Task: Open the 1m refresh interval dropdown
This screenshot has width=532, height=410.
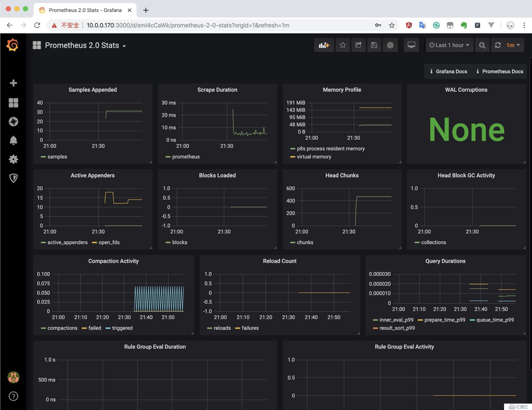Action: click(x=513, y=45)
